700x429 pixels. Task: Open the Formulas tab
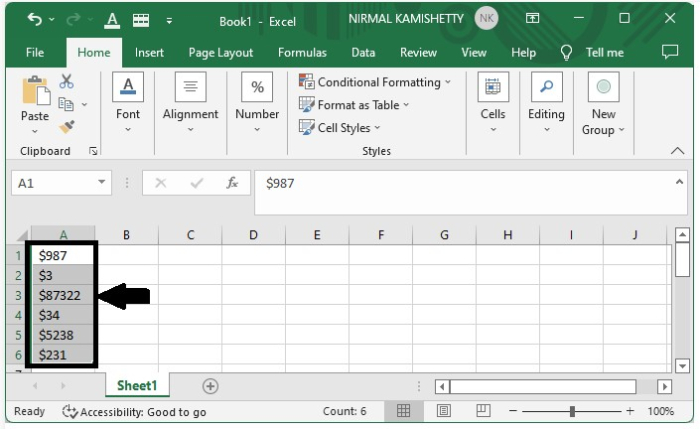[x=302, y=53]
